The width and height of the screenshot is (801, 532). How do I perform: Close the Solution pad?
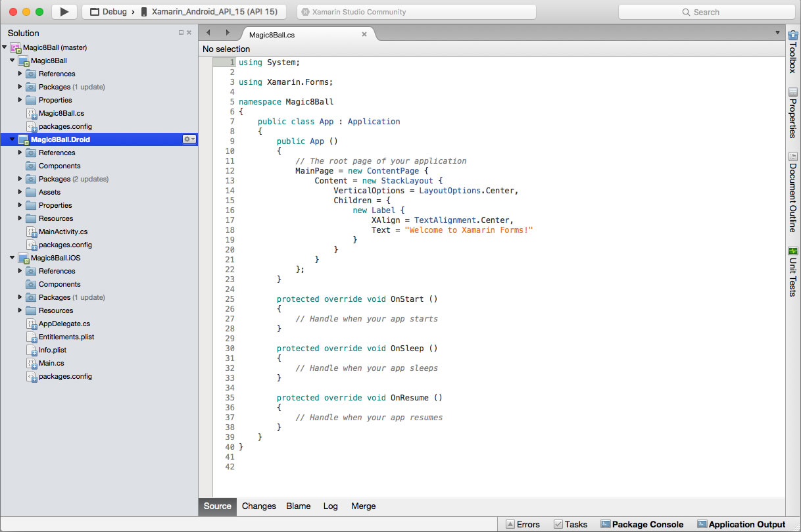click(x=189, y=32)
